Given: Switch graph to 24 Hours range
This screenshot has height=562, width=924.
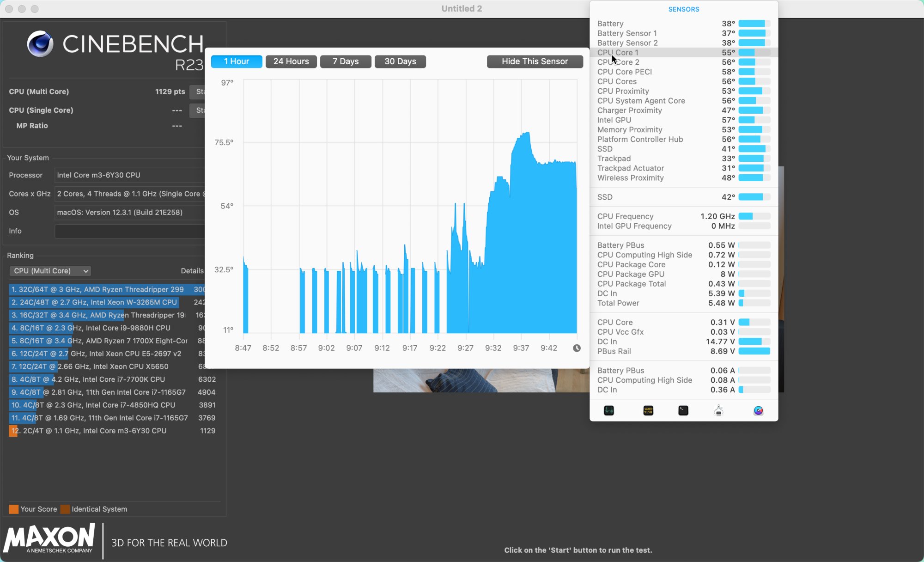Looking at the screenshot, I should (x=291, y=61).
